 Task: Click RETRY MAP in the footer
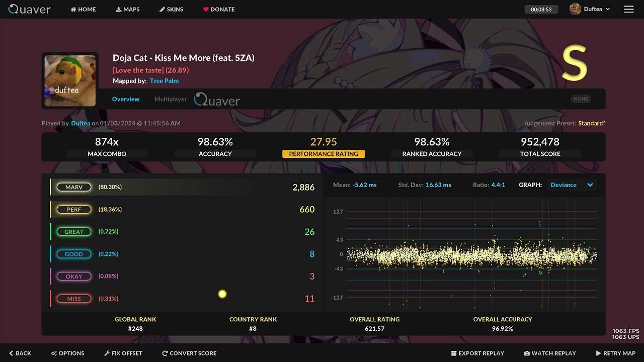coord(616,353)
